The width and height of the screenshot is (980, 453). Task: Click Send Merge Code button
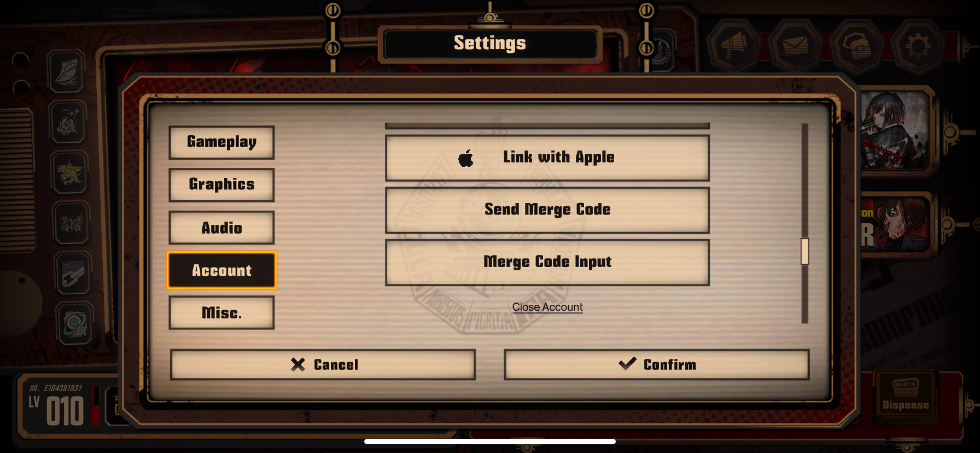click(547, 210)
